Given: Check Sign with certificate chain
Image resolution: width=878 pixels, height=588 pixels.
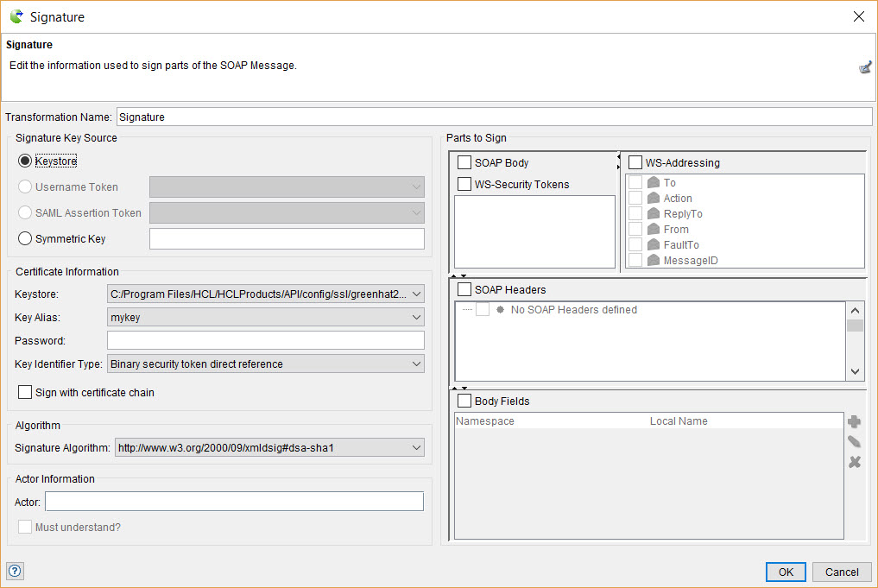Looking at the screenshot, I should [x=26, y=392].
